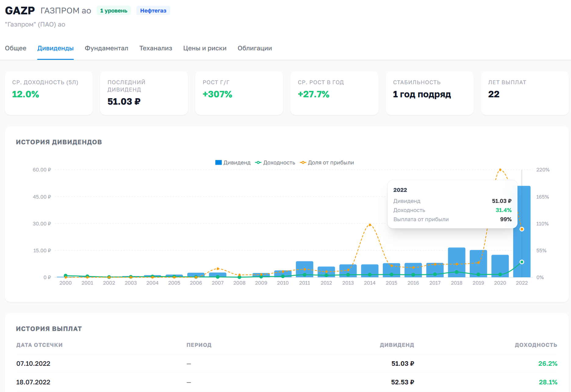
Task: Click the orange payout point for 2022
Action: 522,229
